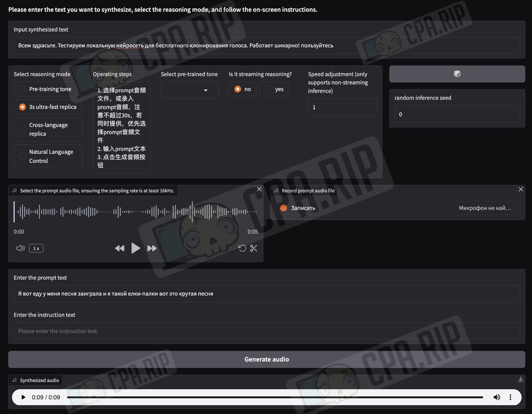Image resolution: width=532 pixels, height=414 pixels.
Task: Download the synthesized audio file
Action: point(520,379)
